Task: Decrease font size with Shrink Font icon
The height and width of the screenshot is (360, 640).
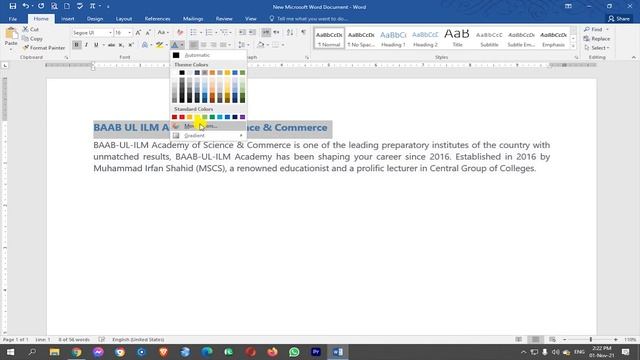Action: [148, 32]
